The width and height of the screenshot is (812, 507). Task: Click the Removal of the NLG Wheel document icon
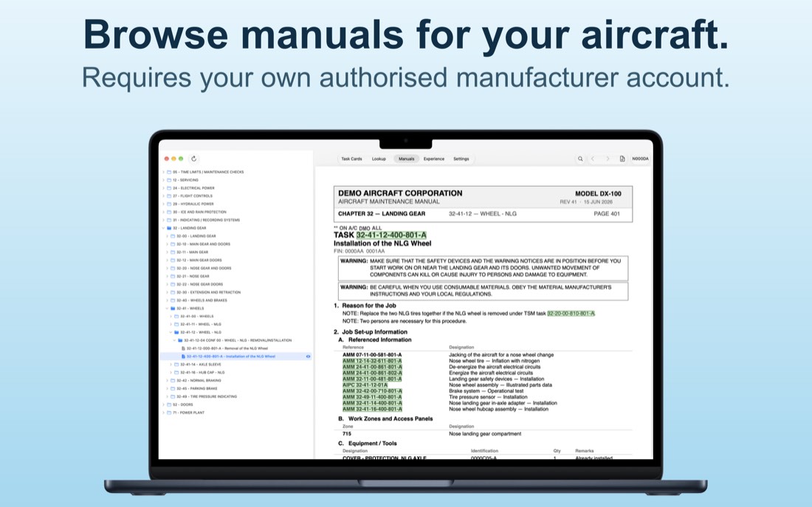pos(183,348)
